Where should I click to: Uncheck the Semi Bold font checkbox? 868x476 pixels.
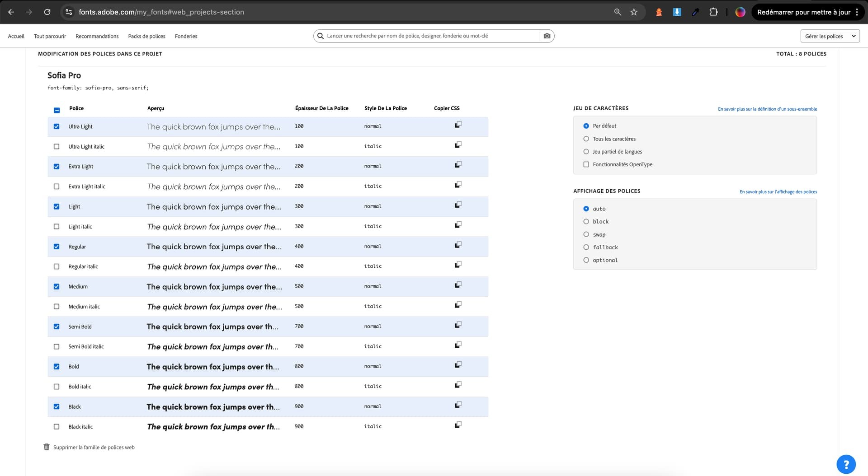57,327
